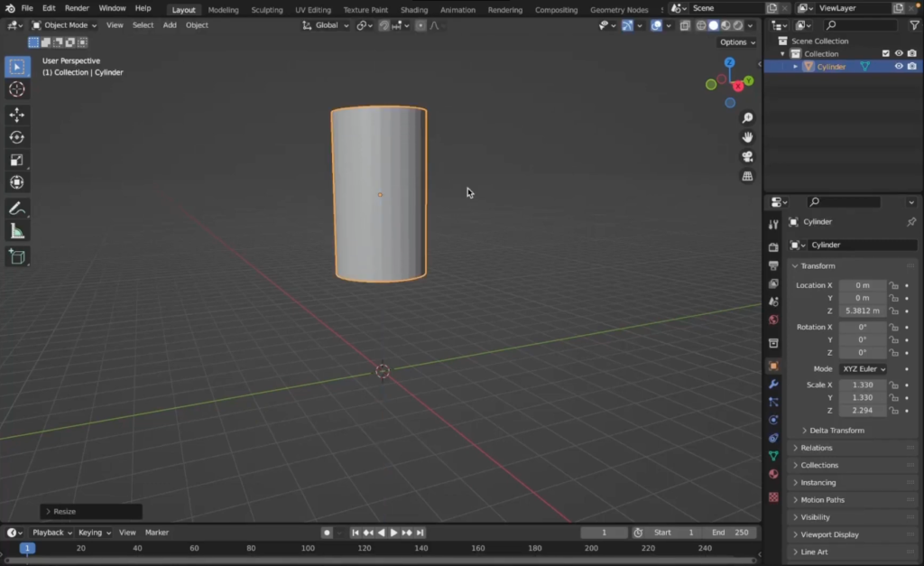Open the Transform Orientation Global dropdown
The image size is (924, 566).
coord(326,24)
